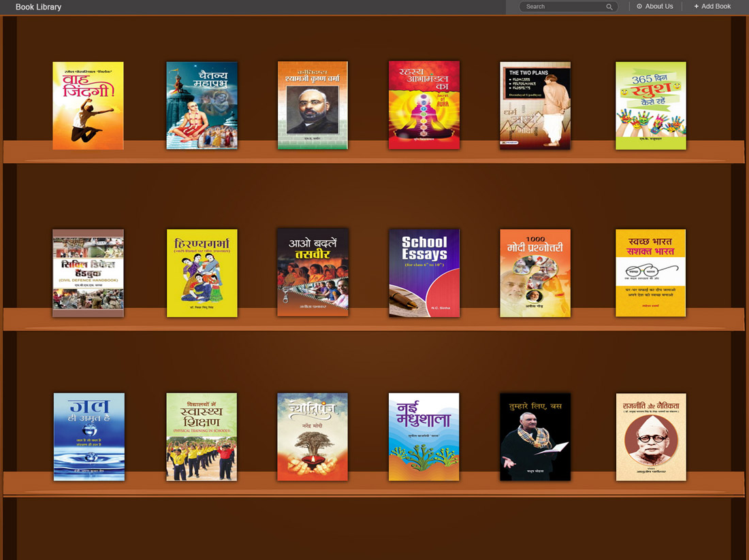Screen dimensions: 749x560
Task: Select the Civil Defence Handbook cover
Action: tap(89, 273)
